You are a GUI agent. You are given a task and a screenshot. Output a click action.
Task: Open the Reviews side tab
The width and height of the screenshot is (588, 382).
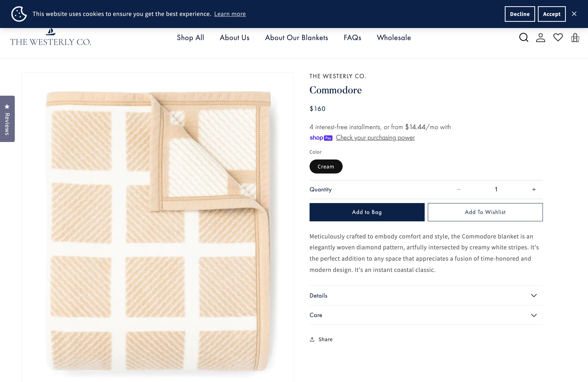(7, 119)
